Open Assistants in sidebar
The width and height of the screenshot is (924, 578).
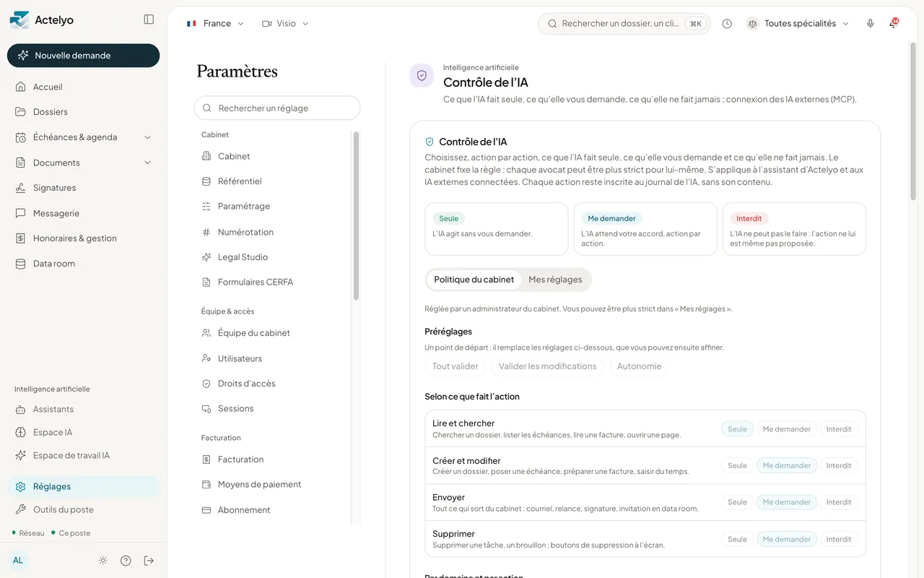(84, 409)
